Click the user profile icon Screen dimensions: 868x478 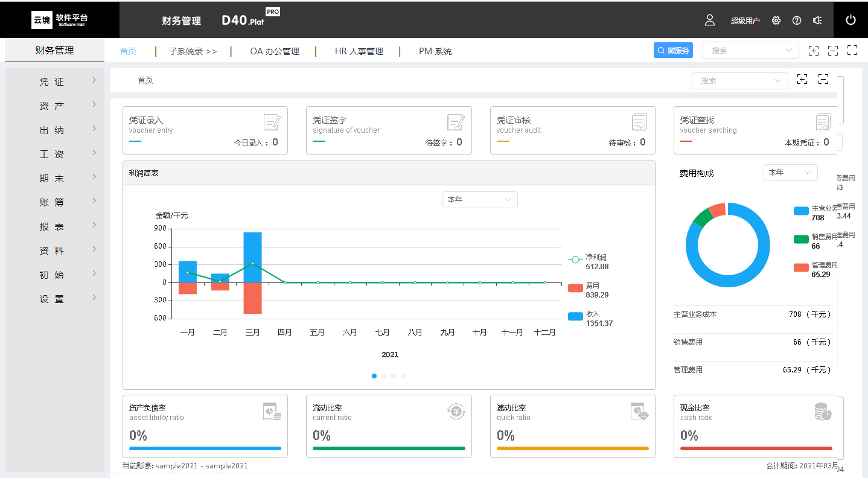[710, 20]
